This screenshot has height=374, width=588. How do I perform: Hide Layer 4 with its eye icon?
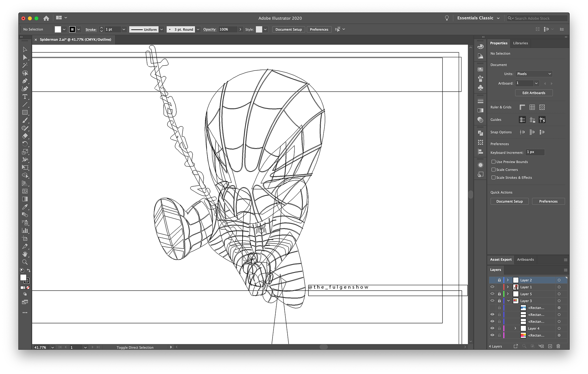tap(492, 329)
